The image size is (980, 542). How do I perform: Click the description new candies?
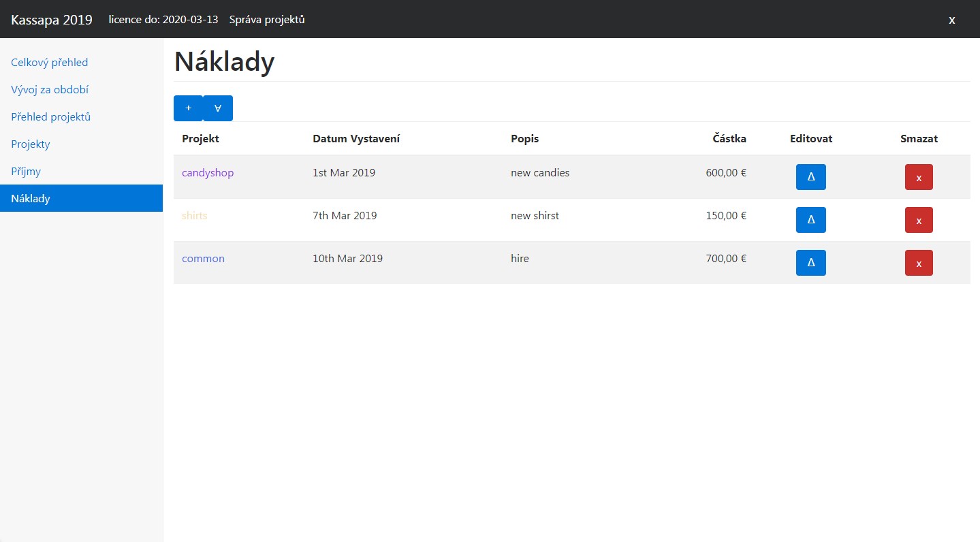click(x=540, y=173)
